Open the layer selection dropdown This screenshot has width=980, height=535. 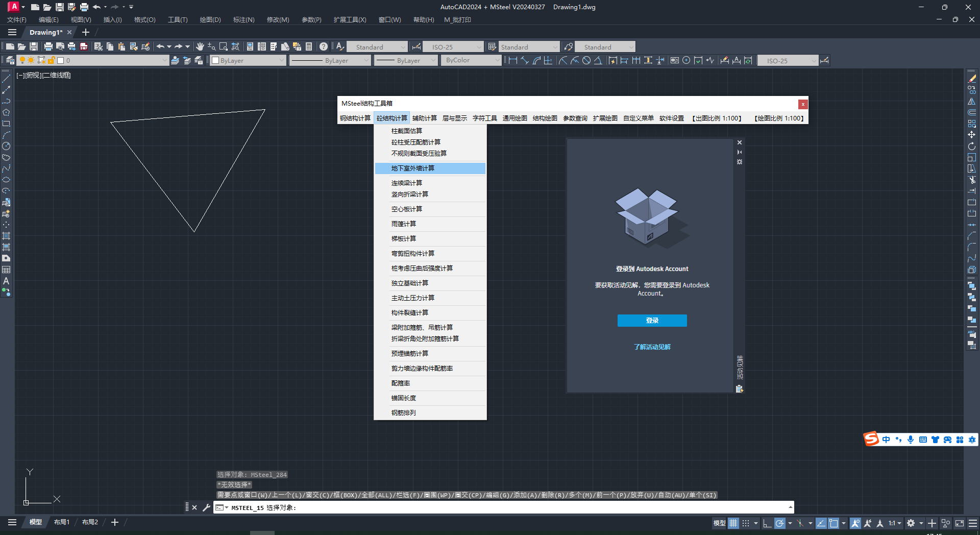(x=164, y=60)
